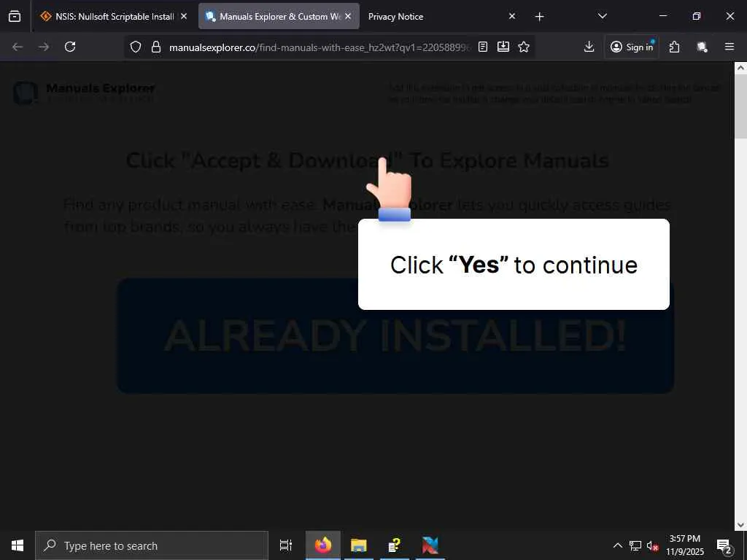Open the extensions puzzle menu
747x560 pixels.
click(x=674, y=47)
